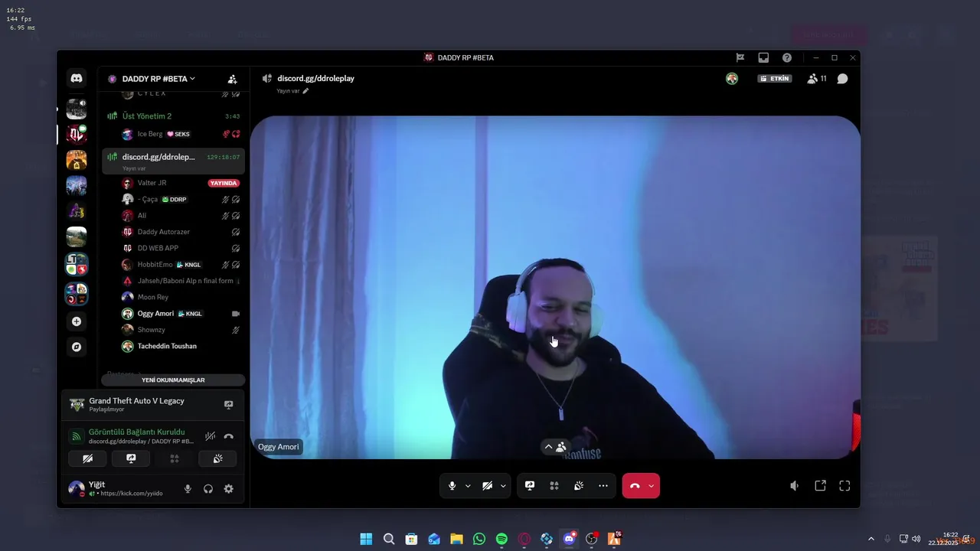The width and height of the screenshot is (980, 551).
Task: Show hidden system tray icons chevron
Action: [x=871, y=539]
